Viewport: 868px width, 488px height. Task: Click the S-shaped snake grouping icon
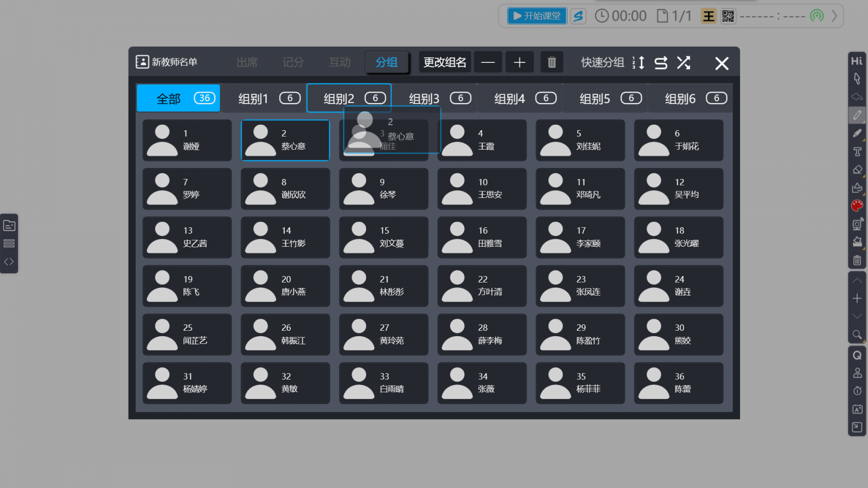[661, 63]
